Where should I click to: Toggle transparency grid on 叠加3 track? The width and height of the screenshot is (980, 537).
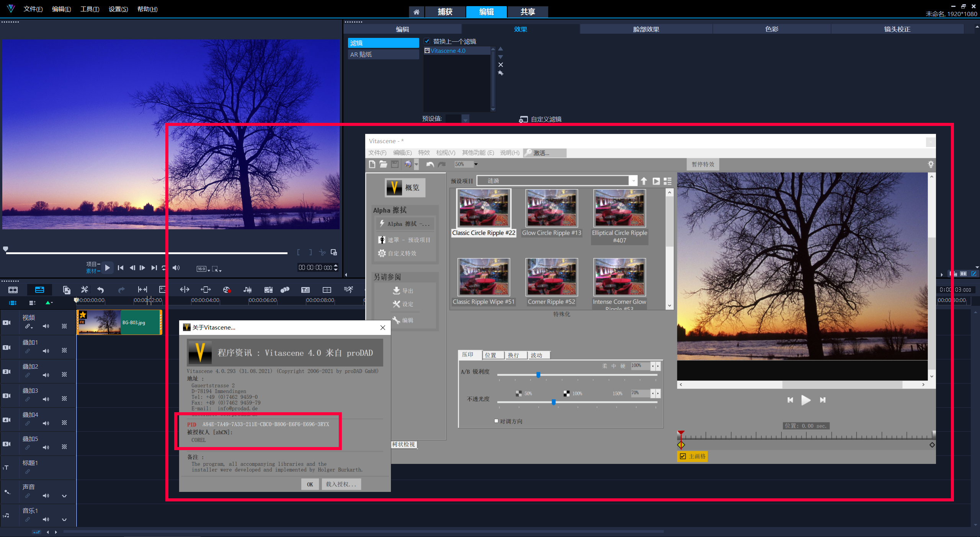[x=64, y=398]
